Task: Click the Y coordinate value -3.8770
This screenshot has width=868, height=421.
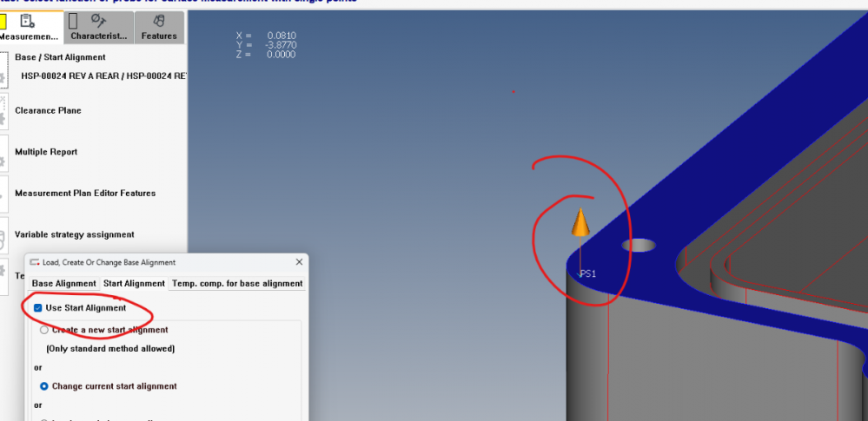Action: 279,45
